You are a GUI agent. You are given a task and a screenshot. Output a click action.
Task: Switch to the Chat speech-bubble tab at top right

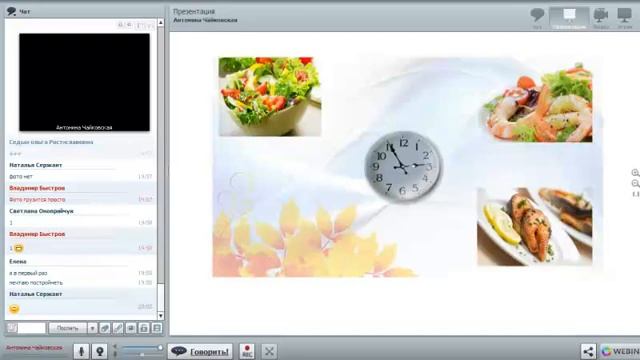[x=537, y=18]
